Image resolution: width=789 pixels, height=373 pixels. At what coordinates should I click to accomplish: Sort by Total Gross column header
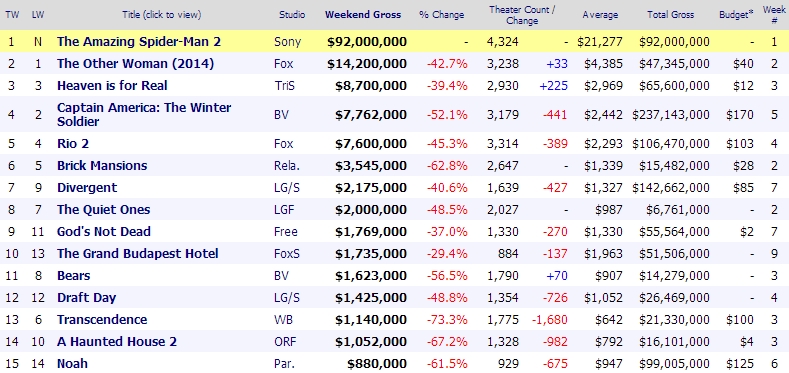(x=670, y=15)
